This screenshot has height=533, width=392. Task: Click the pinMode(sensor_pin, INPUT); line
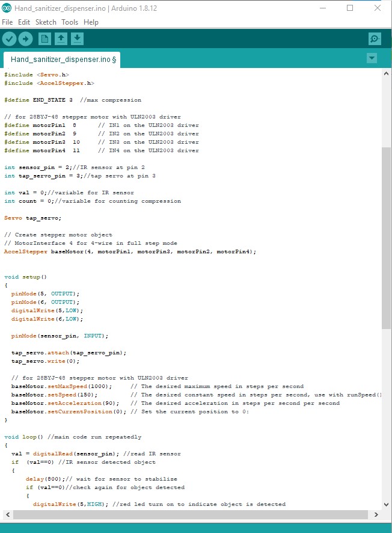[x=60, y=336]
